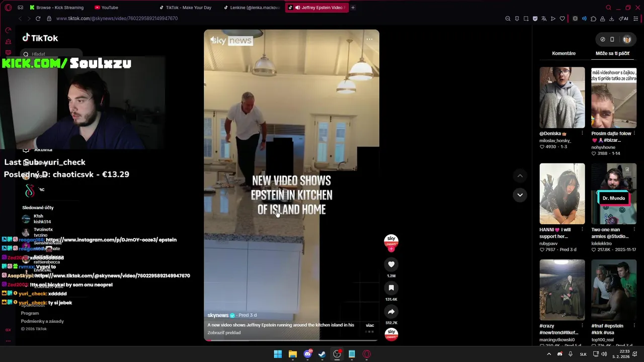The image size is (644, 362).
Task: Open OBS Studio from the taskbar
Action: click(337, 354)
